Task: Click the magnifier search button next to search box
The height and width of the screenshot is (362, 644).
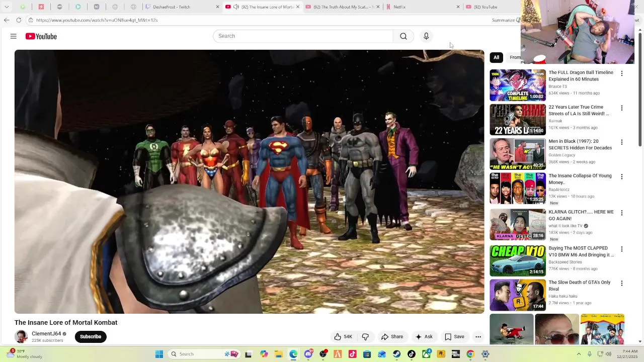Action: pos(404,36)
